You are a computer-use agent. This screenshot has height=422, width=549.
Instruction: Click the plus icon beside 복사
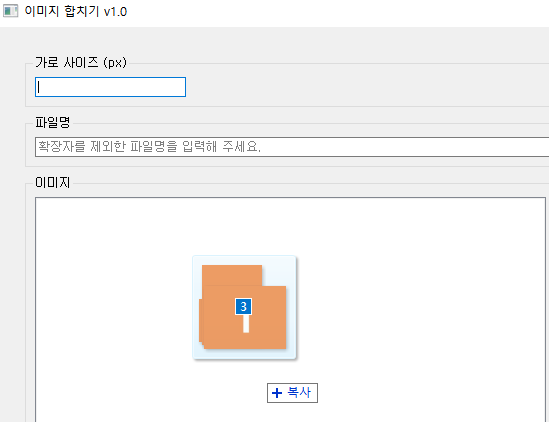pos(277,393)
